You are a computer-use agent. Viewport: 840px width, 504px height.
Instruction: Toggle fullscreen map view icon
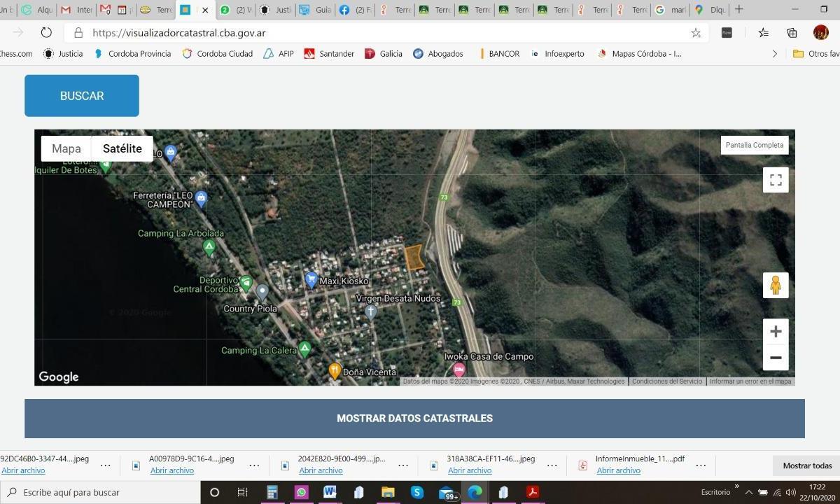point(776,180)
